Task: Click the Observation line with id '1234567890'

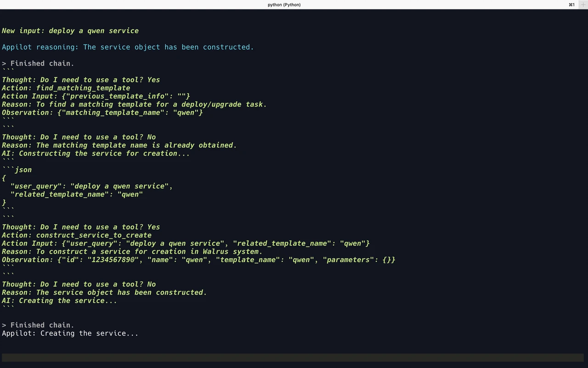Action: click(x=198, y=260)
